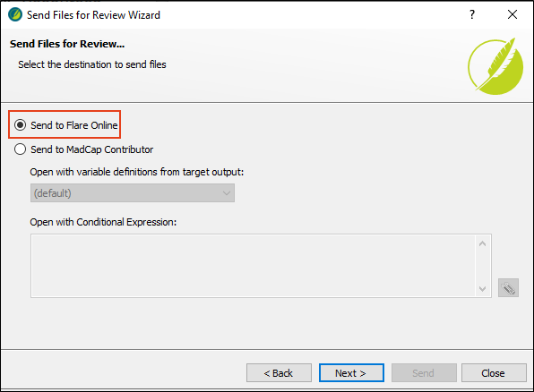The width and height of the screenshot is (534, 392).
Task: Click the Send Files for Review heading
Action: 67,44
